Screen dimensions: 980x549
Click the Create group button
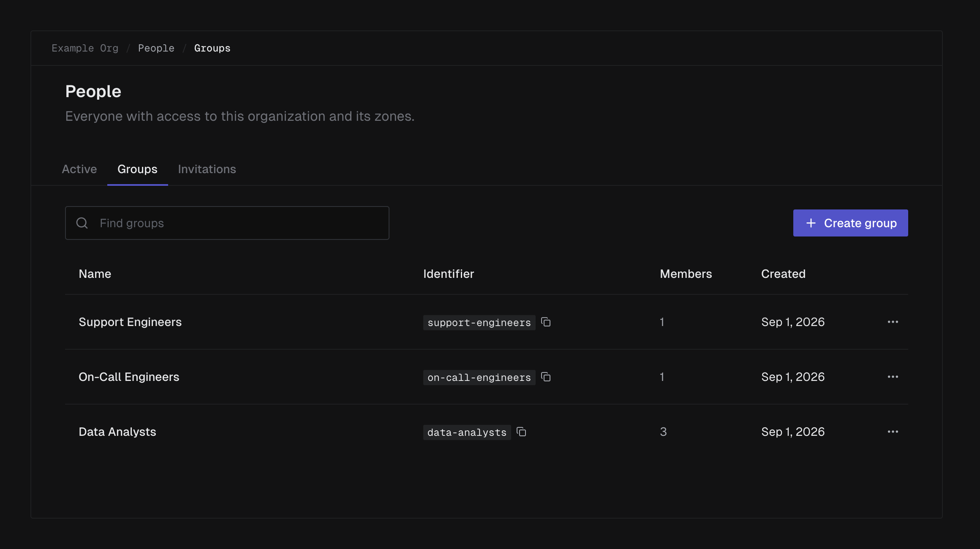(850, 223)
